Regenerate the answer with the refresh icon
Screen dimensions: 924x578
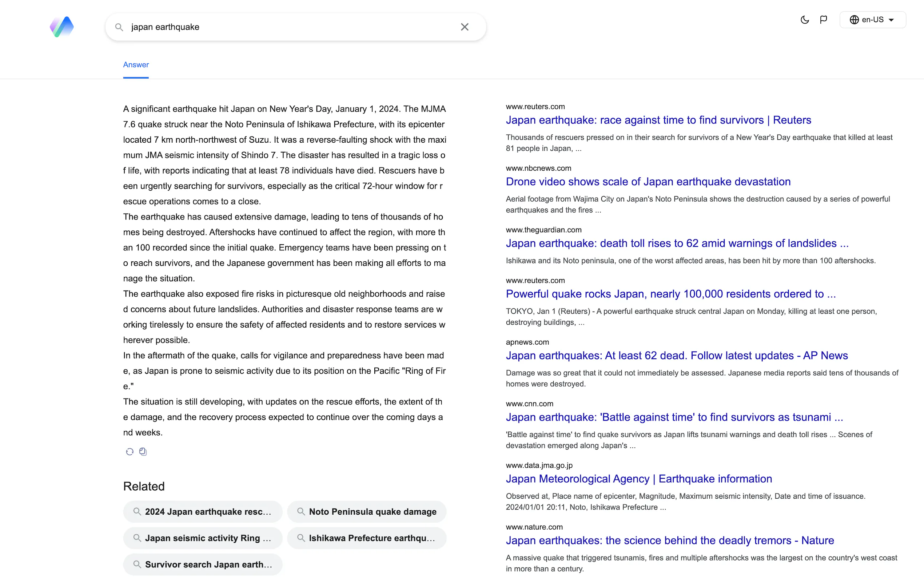[x=130, y=451]
